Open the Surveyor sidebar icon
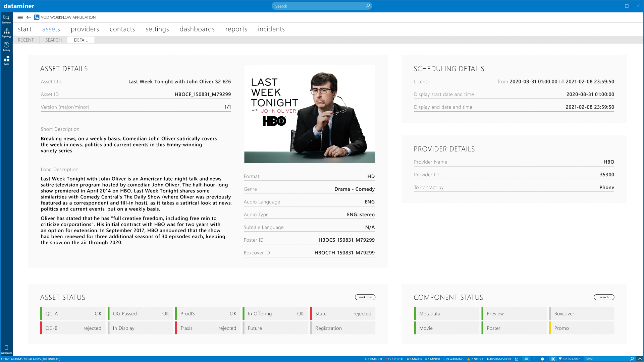Viewport: 644px width, 362px height. tap(6, 19)
